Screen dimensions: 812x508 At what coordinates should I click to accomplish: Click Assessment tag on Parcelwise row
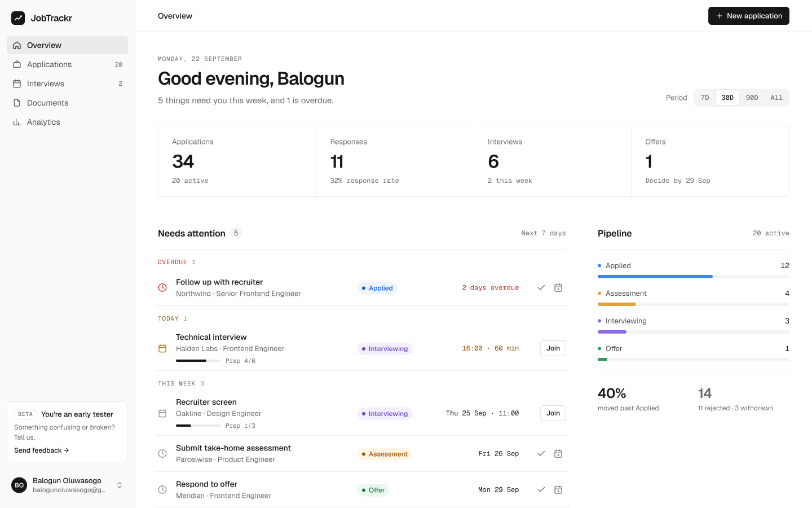[385, 454]
